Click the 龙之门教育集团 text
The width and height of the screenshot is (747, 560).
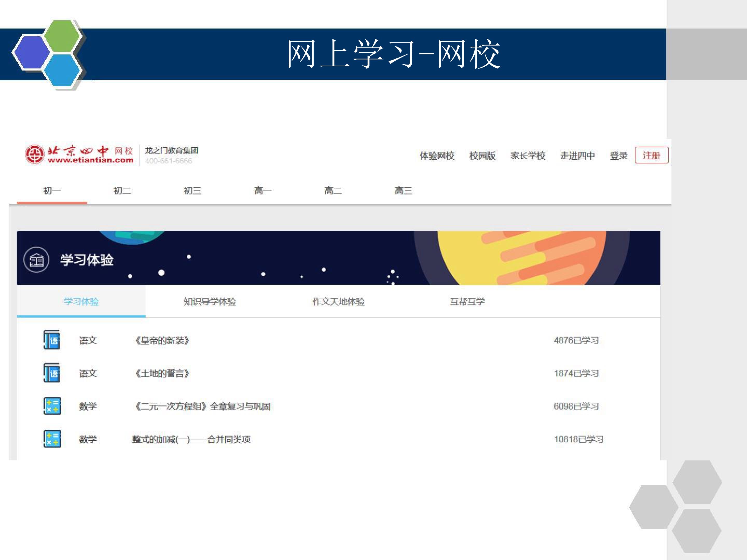pyautogui.click(x=171, y=151)
